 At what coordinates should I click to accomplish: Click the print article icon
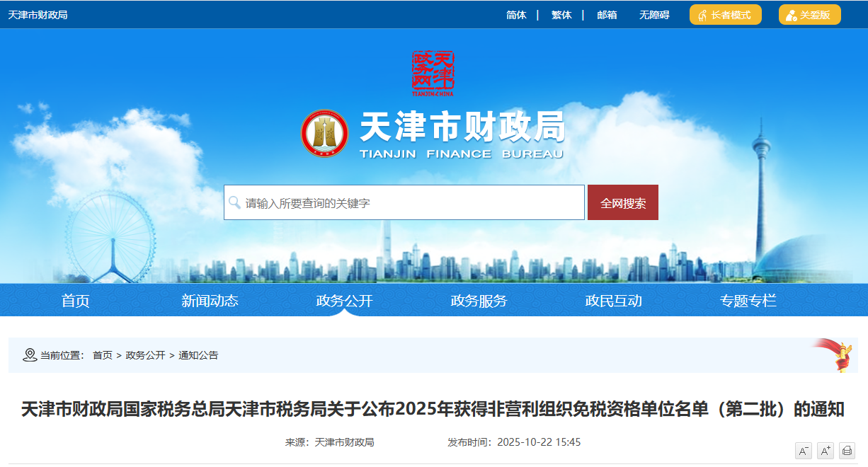(847, 450)
